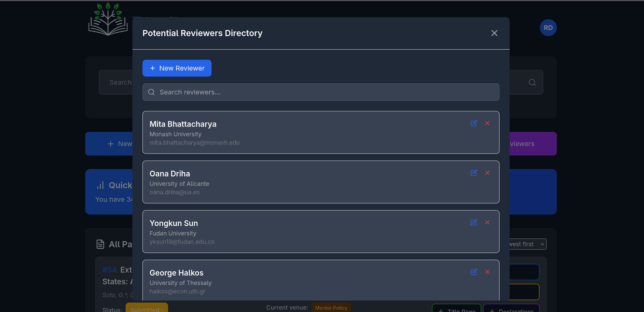Close the Potential Reviewers Directory dialog
Viewport: 644px width, 312px height.
point(494,33)
